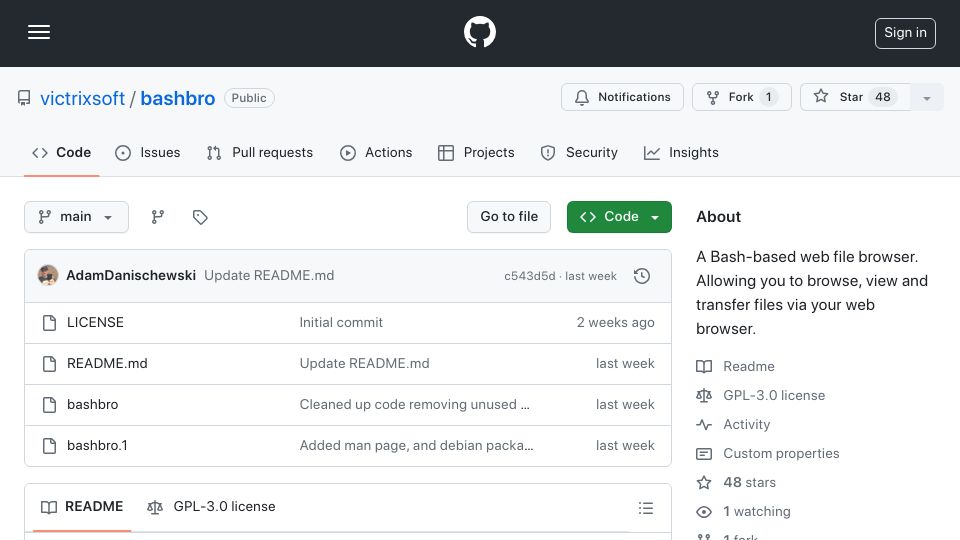This screenshot has width=960, height=540.
Task: Open AdamDanischewski author link
Action: pyautogui.click(x=131, y=276)
